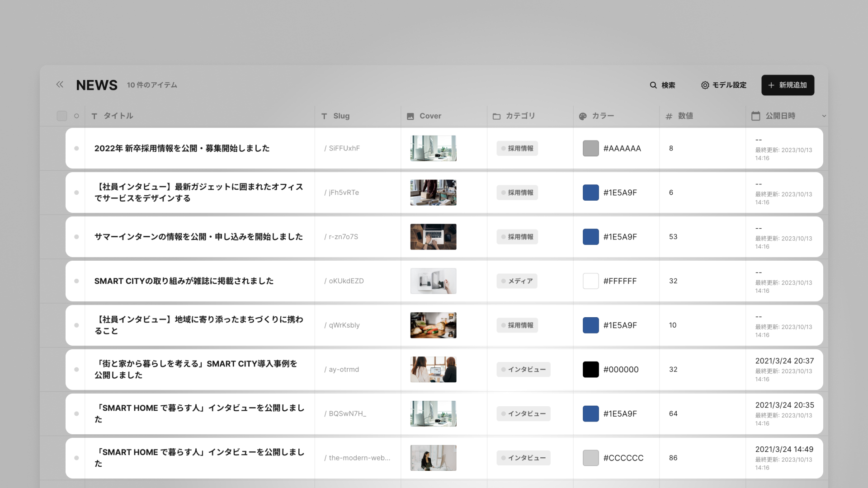Viewport: 868px width, 488px height.
Task: Click numeric value 64
Action: (673, 414)
